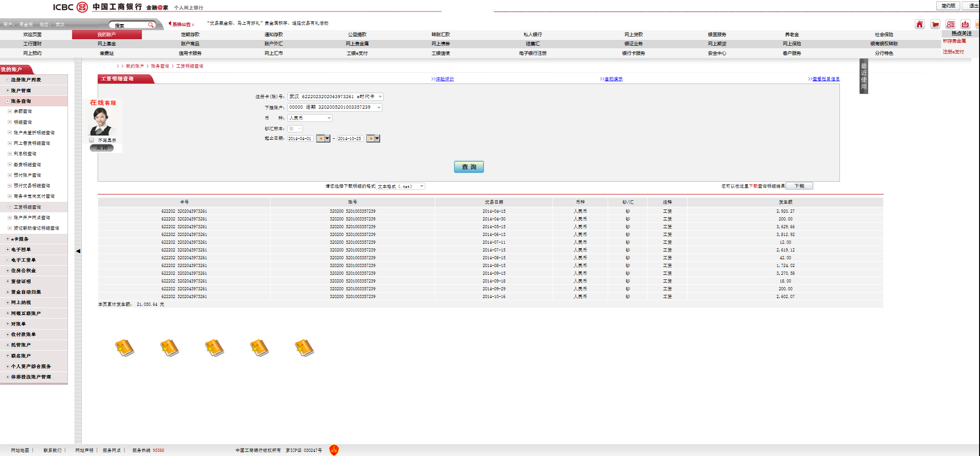
Task: Check the 不再显示 checkbox
Action: click(92, 140)
